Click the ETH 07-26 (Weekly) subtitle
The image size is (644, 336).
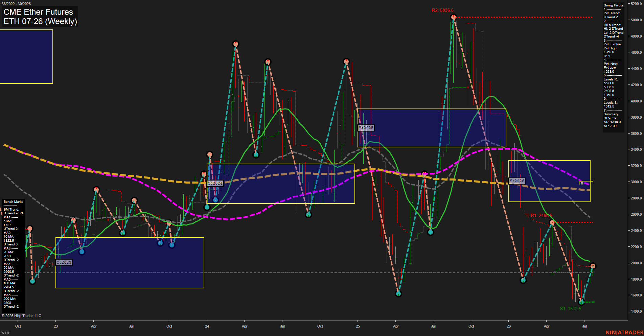pyautogui.click(x=40, y=21)
